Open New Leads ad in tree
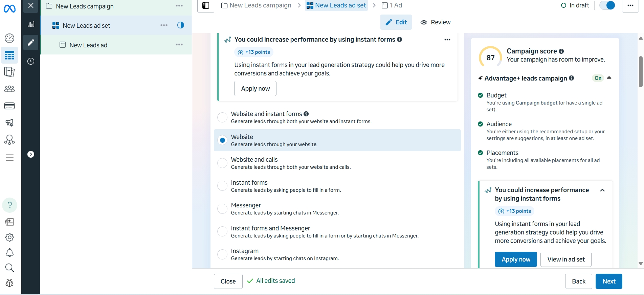 [88, 45]
